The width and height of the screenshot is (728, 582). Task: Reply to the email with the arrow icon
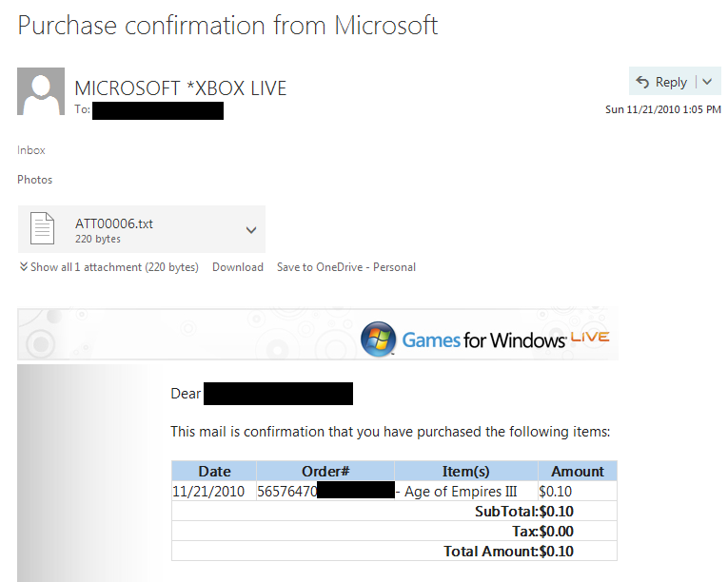[642, 82]
